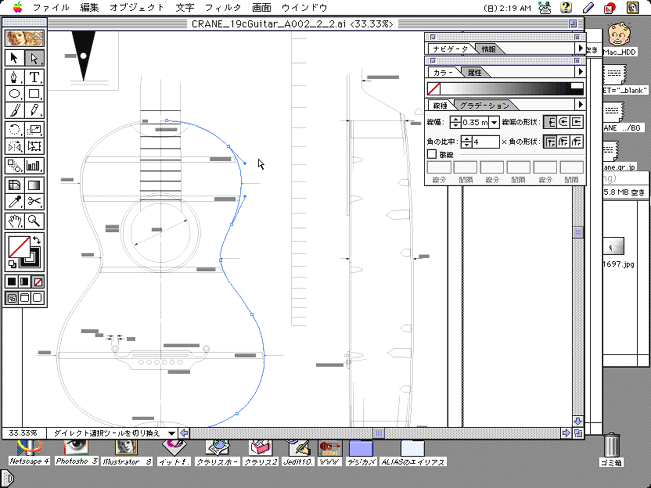The height and width of the screenshot is (488, 651).
Task: Enable the dashed line (破線) checkbox
Action: [432, 155]
